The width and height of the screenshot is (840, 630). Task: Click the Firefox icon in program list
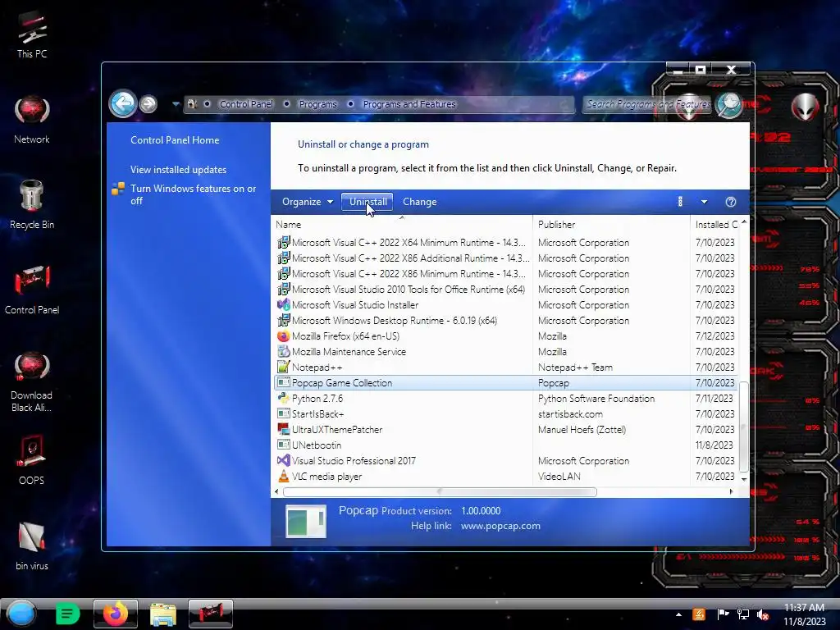(x=283, y=336)
